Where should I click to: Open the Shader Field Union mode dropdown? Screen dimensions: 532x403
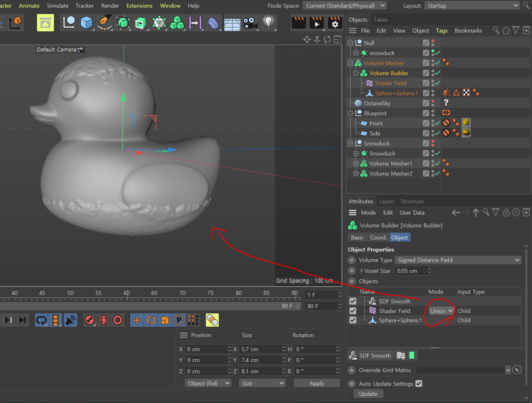pos(441,311)
